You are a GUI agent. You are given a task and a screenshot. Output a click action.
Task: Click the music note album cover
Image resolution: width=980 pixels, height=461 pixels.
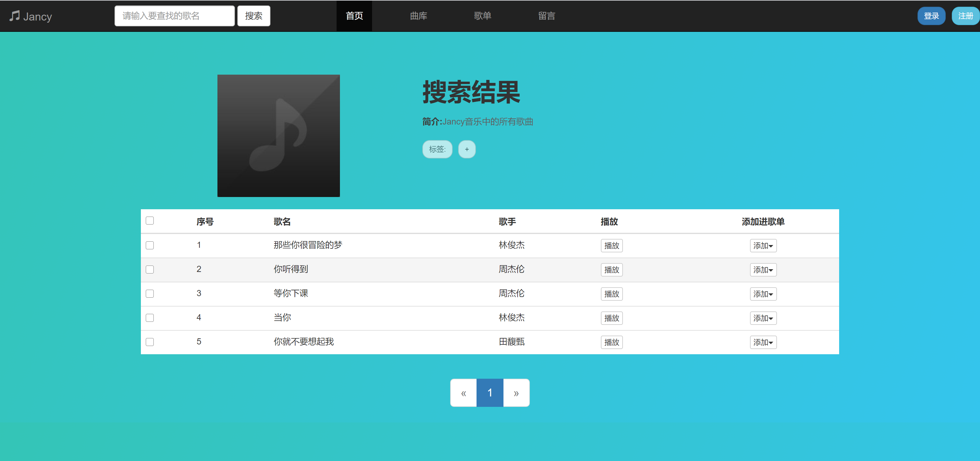(278, 136)
